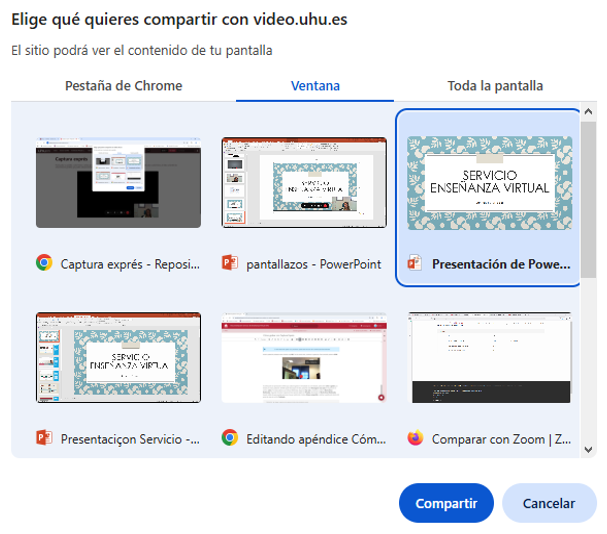The height and width of the screenshot is (534, 607).
Task: Click PowerPoint icon beside Presentación de Powe... label
Action: point(415,264)
